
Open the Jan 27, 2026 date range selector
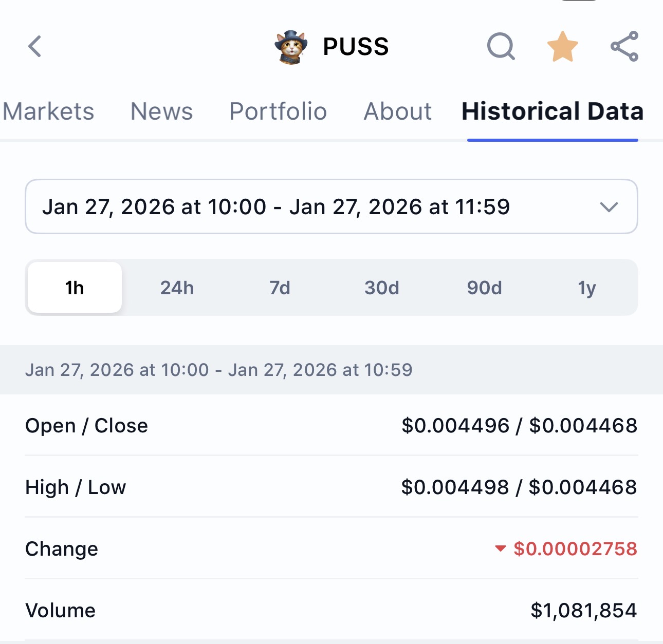click(276, 207)
